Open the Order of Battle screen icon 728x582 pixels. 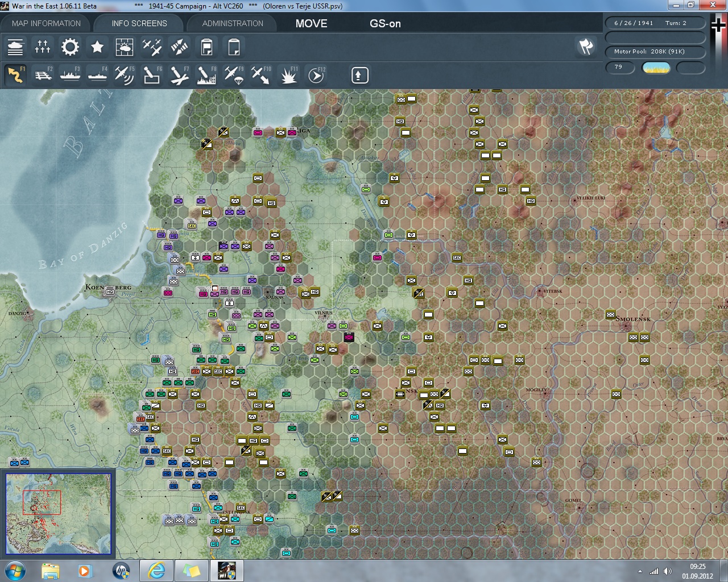15,47
